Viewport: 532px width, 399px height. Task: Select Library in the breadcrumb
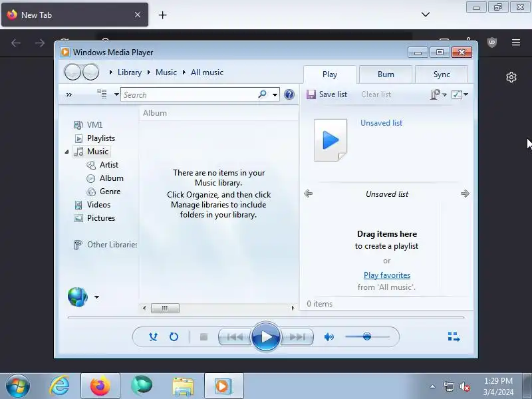click(130, 72)
